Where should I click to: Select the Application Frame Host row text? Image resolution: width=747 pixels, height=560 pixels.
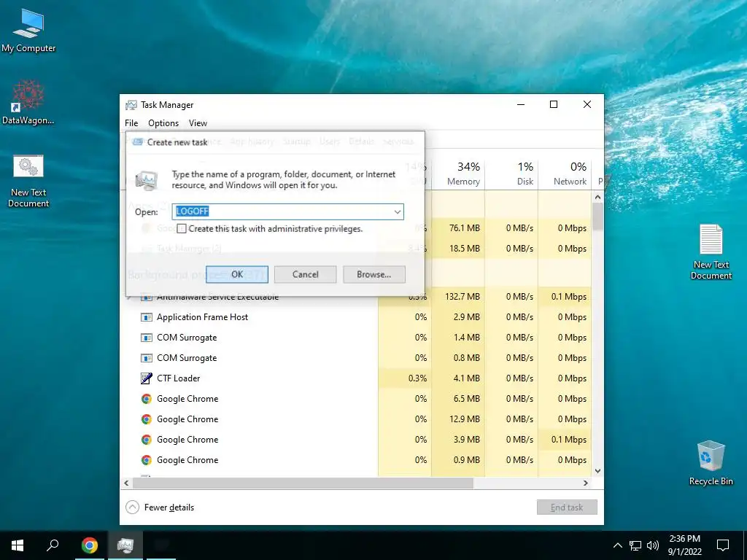pos(203,317)
